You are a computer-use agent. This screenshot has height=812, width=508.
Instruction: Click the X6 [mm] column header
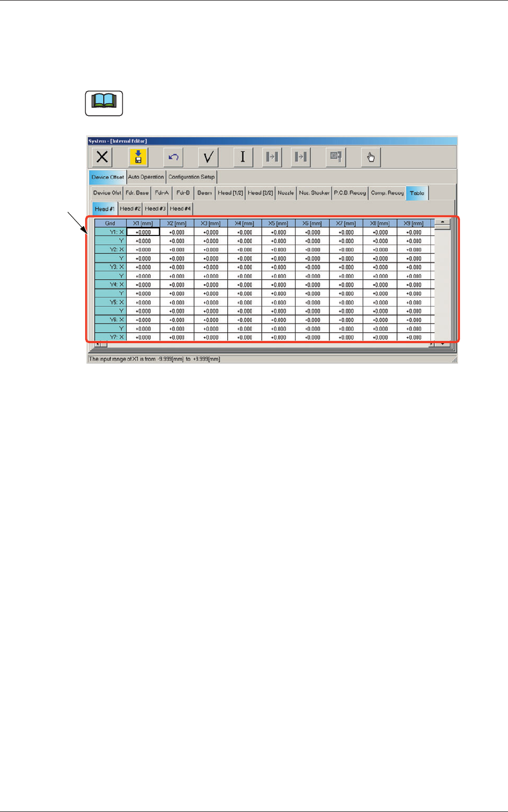pyautogui.click(x=312, y=223)
